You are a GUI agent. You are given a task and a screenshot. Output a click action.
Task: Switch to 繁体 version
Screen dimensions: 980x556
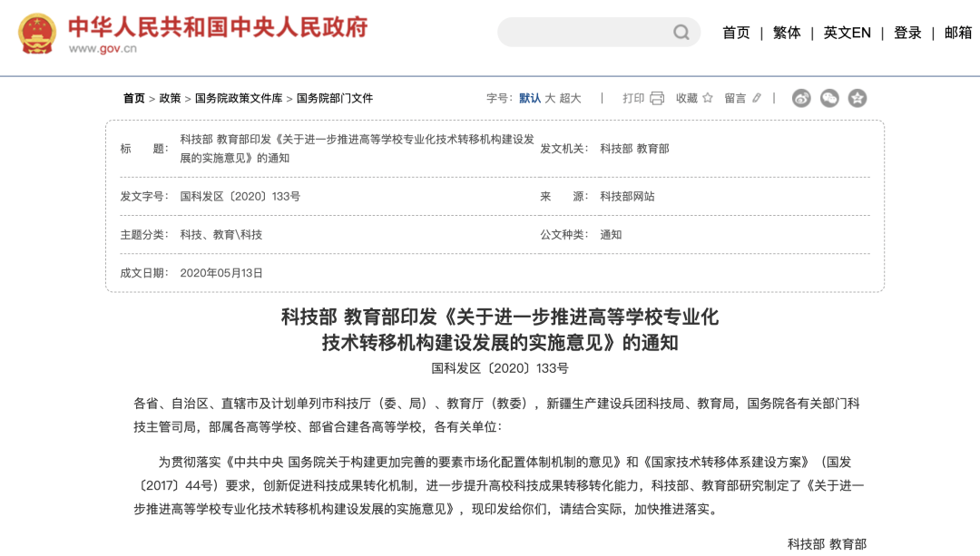(x=787, y=34)
